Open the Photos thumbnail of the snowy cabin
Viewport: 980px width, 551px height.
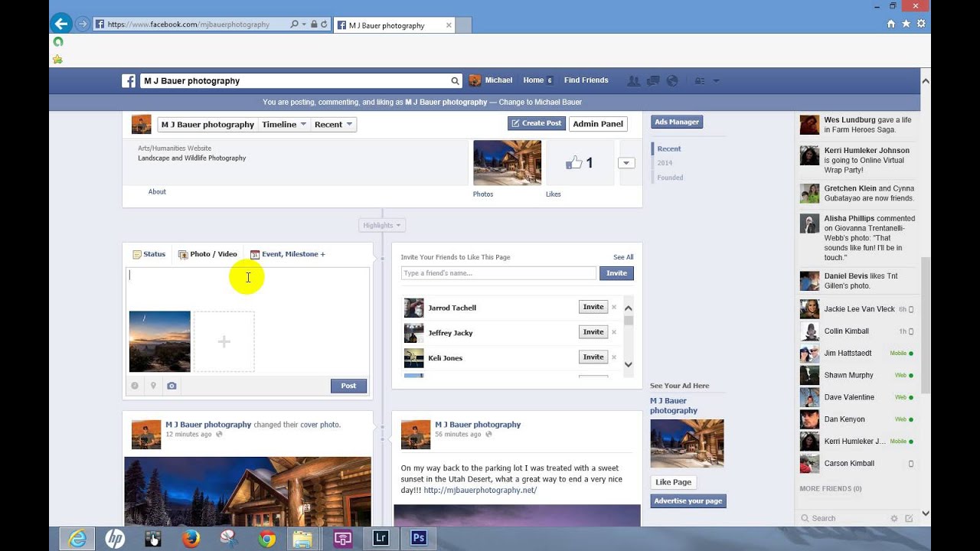[x=507, y=162]
